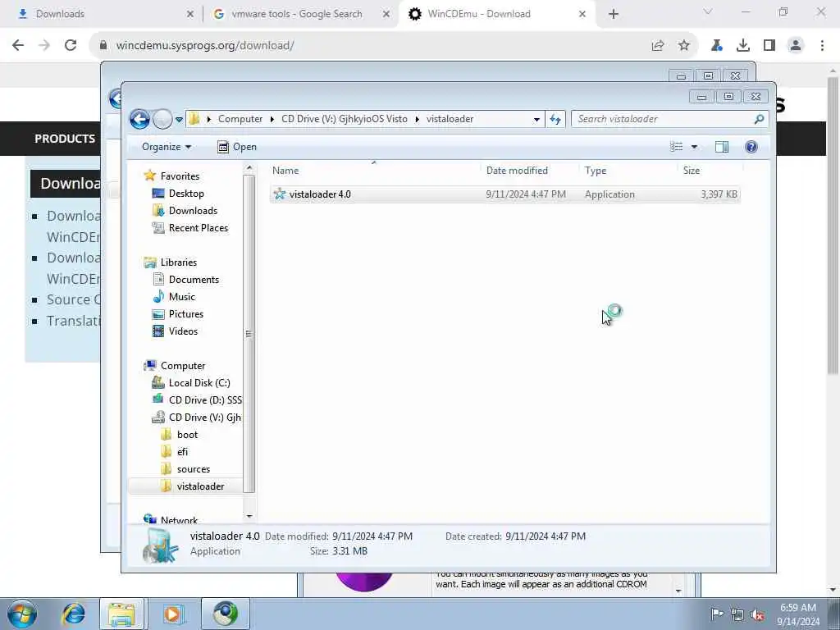This screenshot has height=630, width=840.
Task: Bookmark this page with the star
Action: [684, 46]
